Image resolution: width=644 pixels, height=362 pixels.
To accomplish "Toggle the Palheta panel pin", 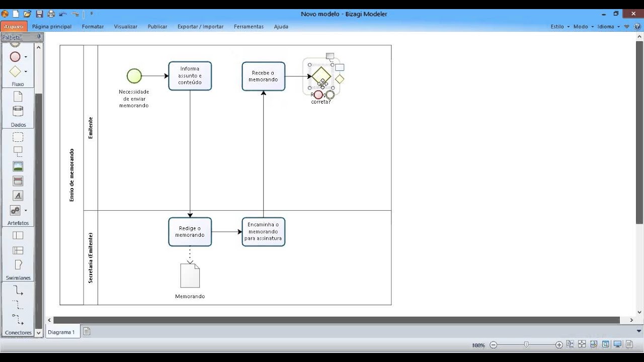I will (x=39, y=37).
